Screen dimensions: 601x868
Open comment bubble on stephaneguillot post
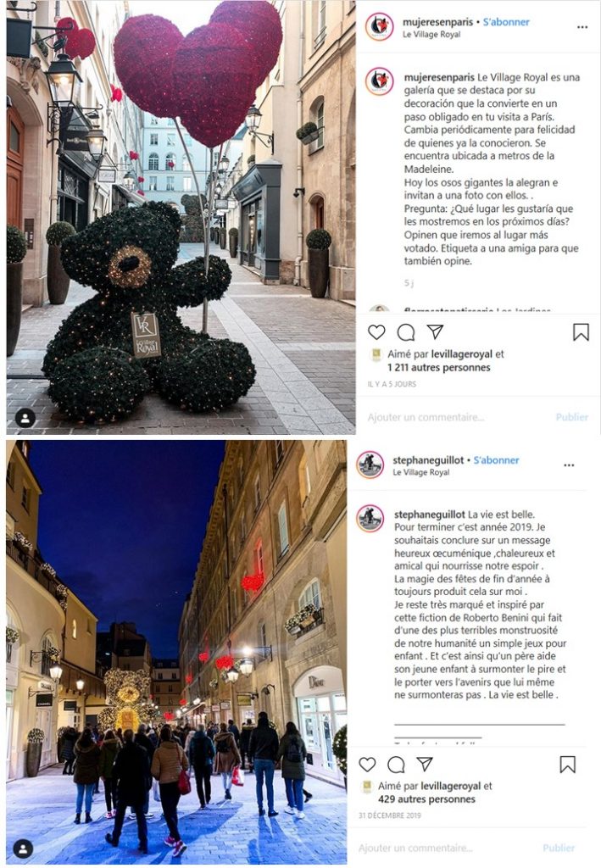396,765
